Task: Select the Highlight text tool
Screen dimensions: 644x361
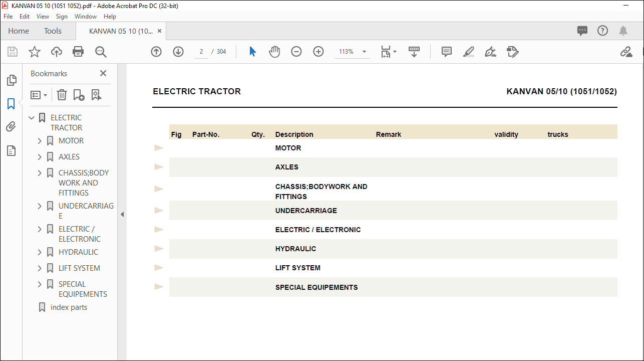Action: point(469,52)
